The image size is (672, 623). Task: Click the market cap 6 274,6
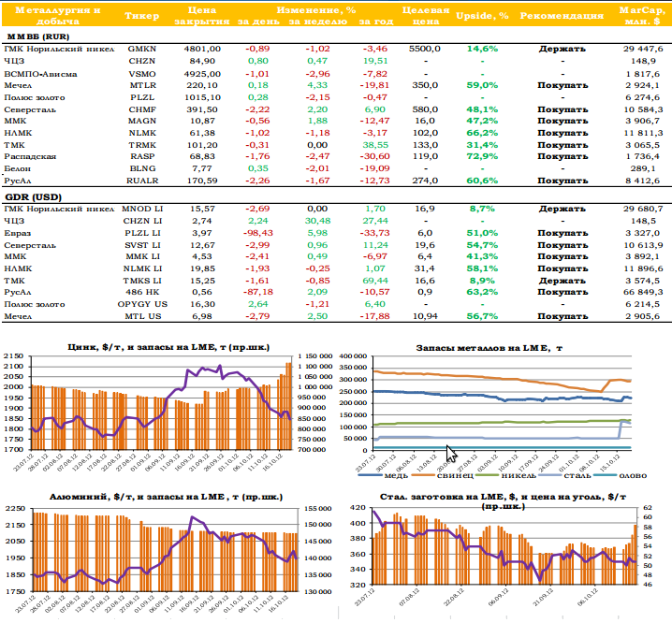coord(642,97)
